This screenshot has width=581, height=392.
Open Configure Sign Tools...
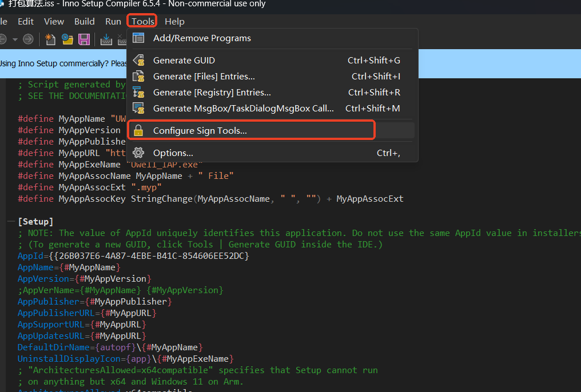272,131
